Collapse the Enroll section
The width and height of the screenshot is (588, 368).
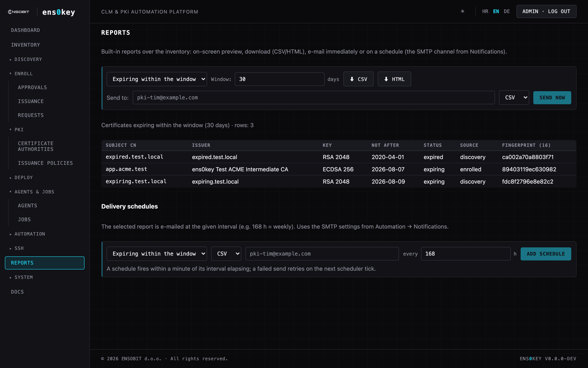pos(21,74)
